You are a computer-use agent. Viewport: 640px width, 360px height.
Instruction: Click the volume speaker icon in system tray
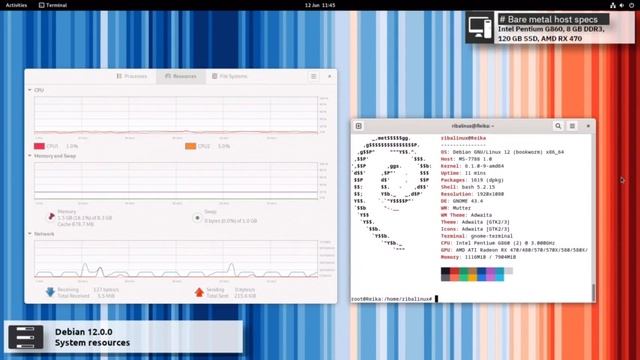tap(622, 5)
